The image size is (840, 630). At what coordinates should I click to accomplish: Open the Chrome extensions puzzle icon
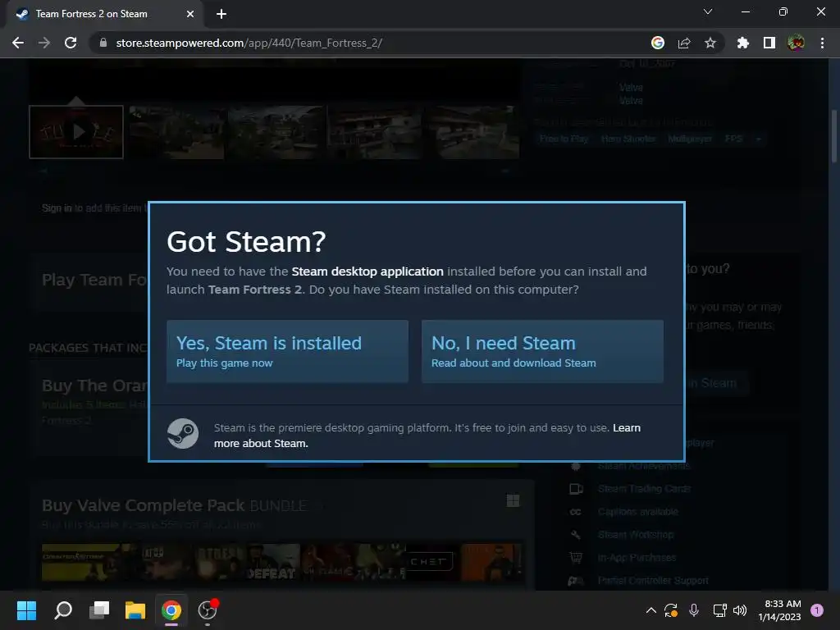point(743,43)
